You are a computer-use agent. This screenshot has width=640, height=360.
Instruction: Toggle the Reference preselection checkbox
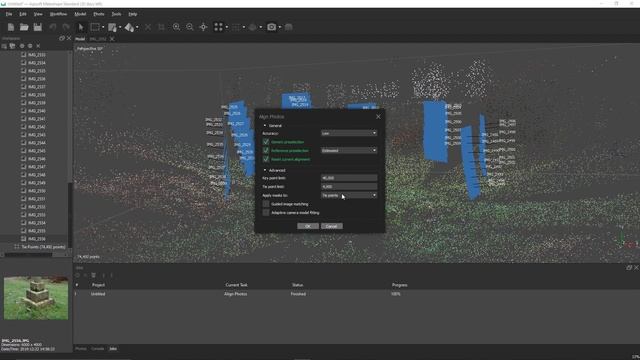pyautogui.click(x=266, y=151)
